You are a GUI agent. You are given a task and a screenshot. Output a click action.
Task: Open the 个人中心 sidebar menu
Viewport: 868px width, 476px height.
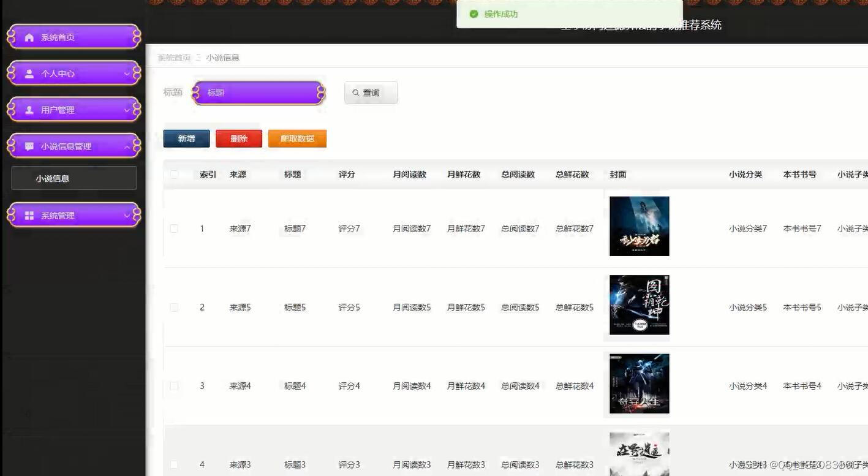(x=74, y=74)
